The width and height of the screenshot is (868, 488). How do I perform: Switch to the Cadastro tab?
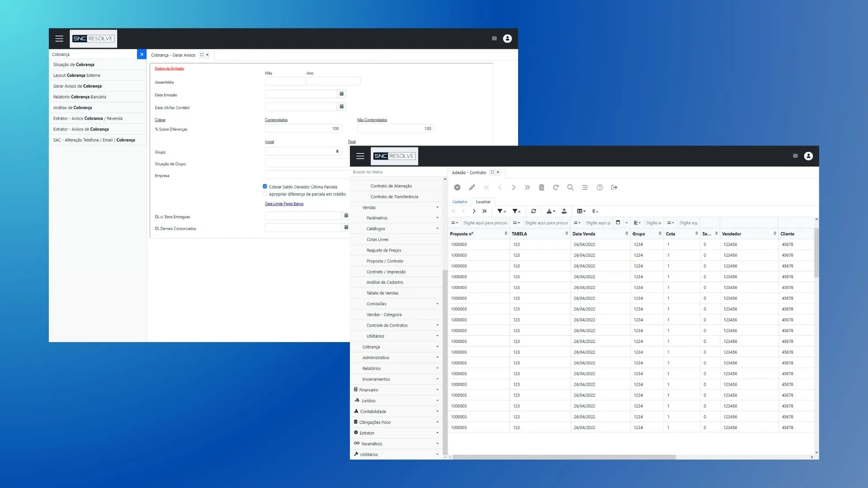point(460,202)
